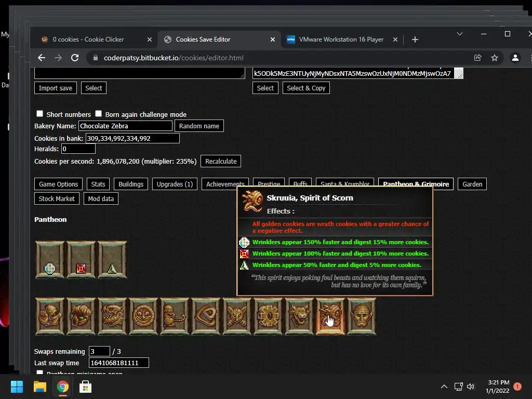Open the Buffs section
This screenshot has width=532, height=399.
(x=300, y=182)
